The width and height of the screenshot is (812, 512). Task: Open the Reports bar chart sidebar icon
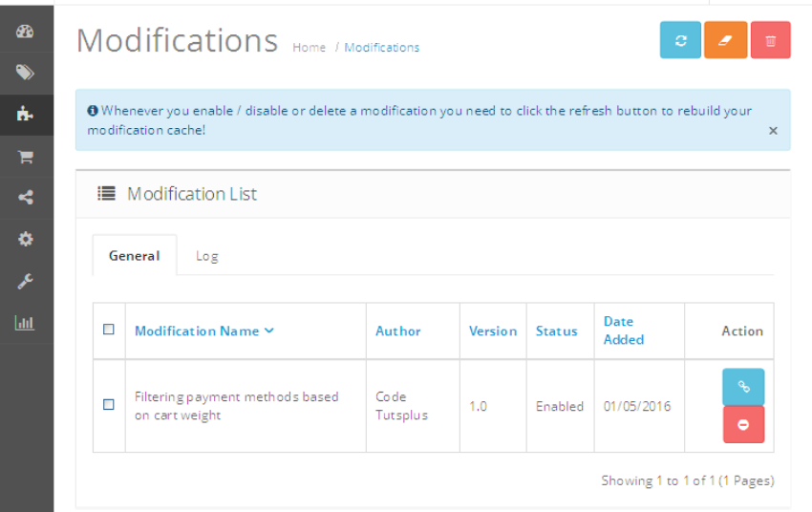coord(25,323)
